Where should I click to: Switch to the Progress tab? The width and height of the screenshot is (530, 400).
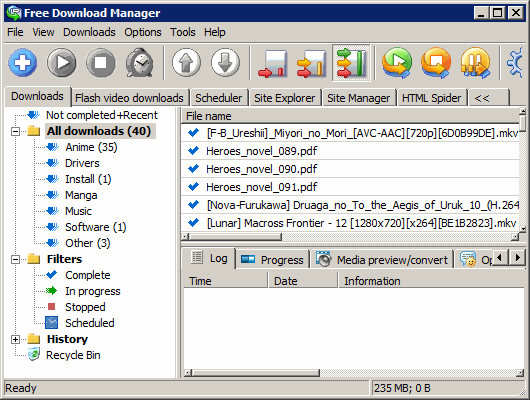(273, 260)
